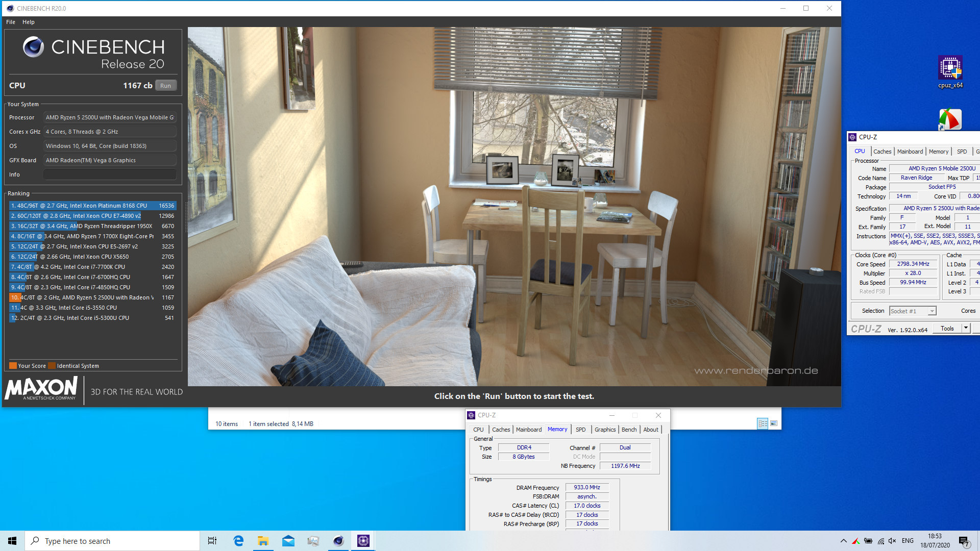Open the Action Center notifications icon

[x=964, y=541]
